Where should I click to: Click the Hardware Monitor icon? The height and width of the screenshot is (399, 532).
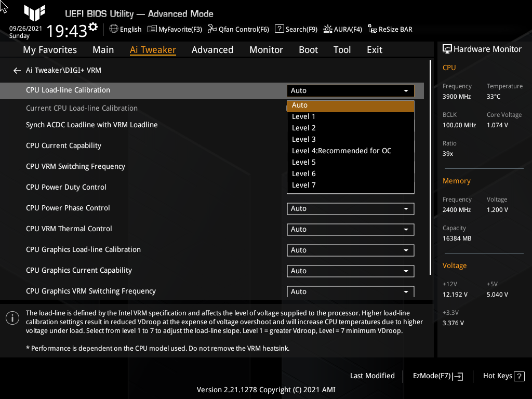coord(448,49)
